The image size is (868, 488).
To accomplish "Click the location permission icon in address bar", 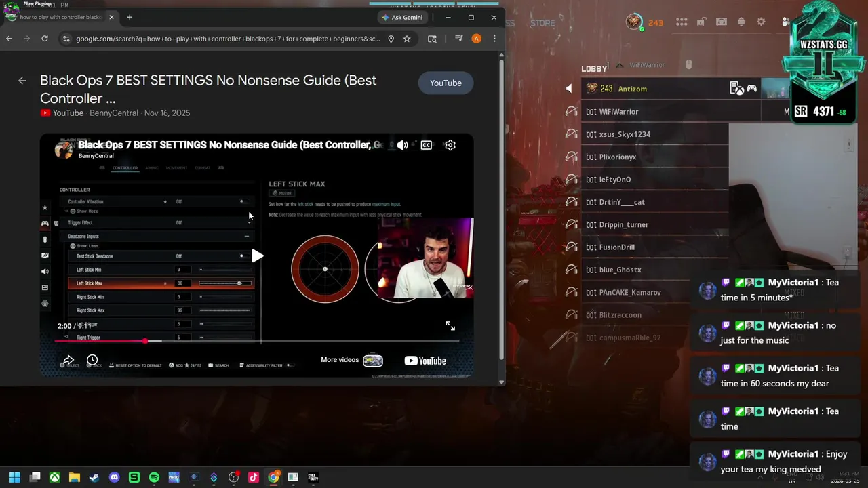I will click(391, 39).
